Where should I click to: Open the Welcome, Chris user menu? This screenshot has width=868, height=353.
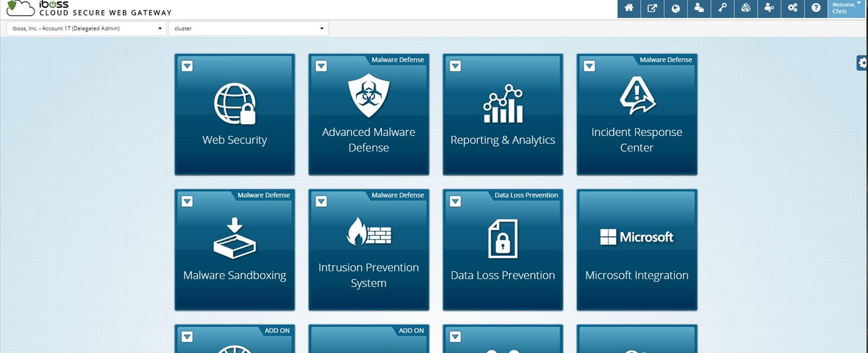pyautogui.click(x=846, y=8)
